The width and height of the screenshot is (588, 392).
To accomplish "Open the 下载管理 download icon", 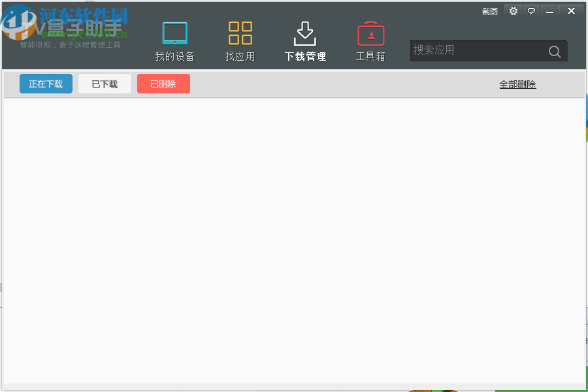I will pos(304,33).
